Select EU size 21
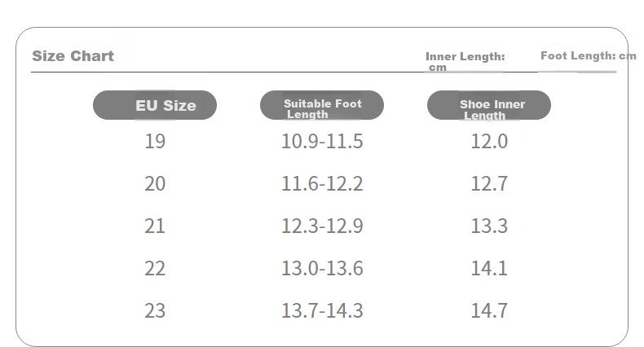This screenshot has height=347, width=644. 155,226
